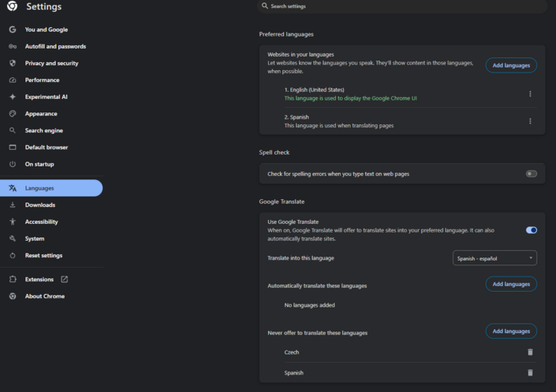Open Privacy and security settings
The height and width of the screenshot is (392, 556).
tap(52, 63)
